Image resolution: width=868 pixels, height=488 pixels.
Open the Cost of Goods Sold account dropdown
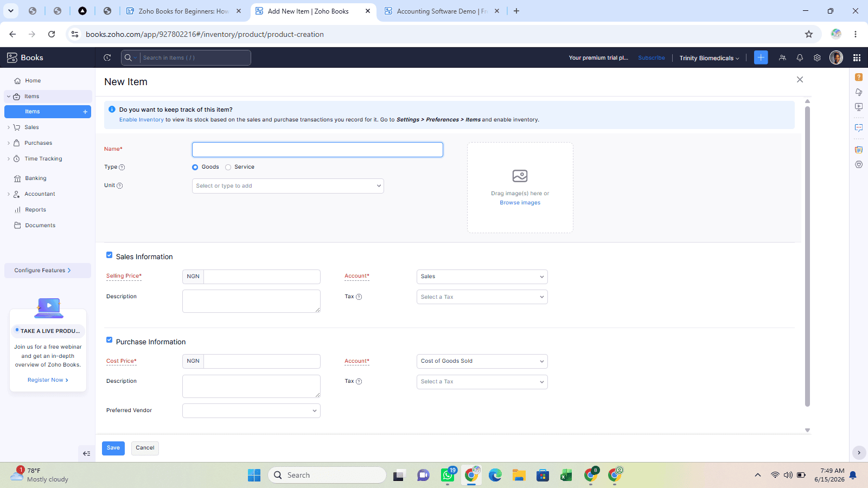[x=482, y=361]
